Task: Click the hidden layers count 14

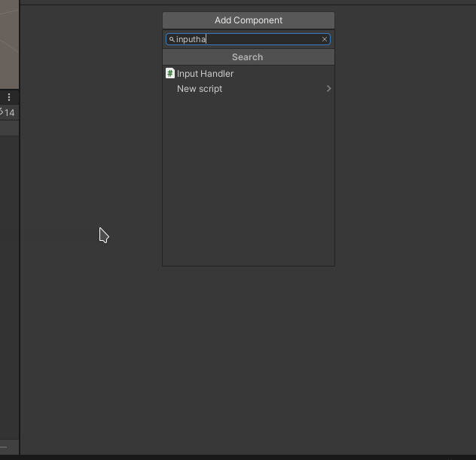Action: point(8,113)
